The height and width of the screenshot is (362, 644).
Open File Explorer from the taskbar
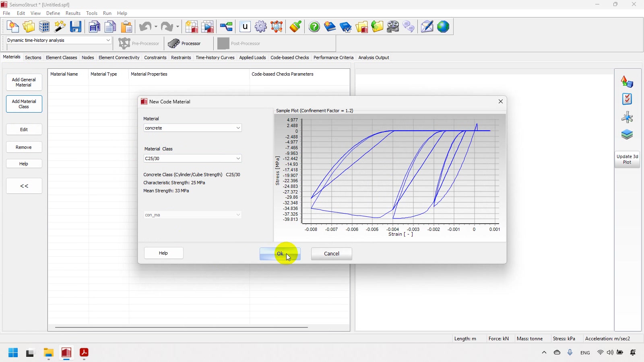click(x=49, y=353)
